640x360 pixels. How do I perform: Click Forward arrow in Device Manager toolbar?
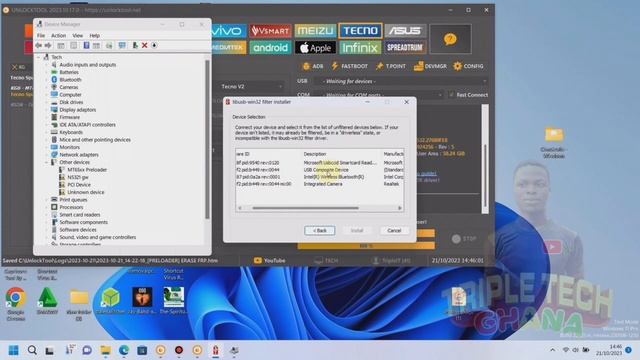coord(48,45)
